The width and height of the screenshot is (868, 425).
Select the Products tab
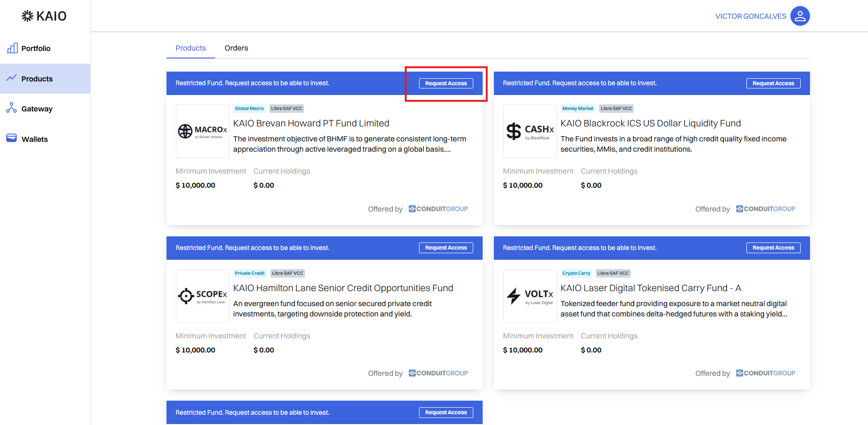[190, 48]
